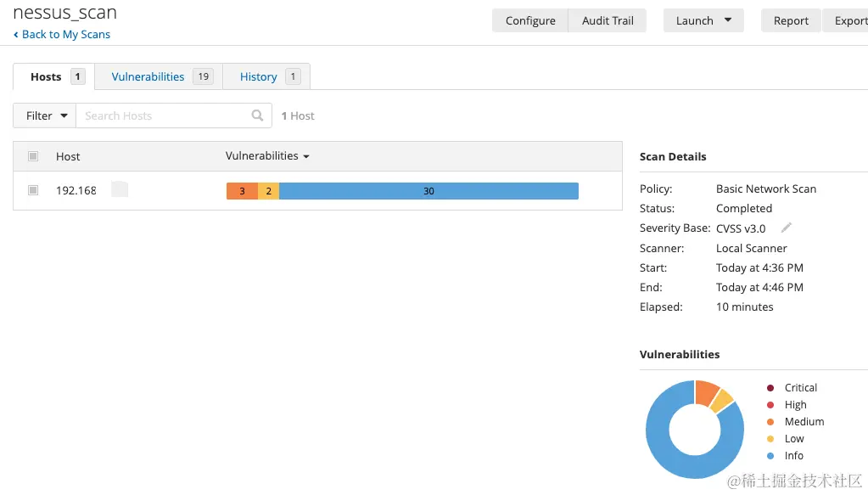Switch to the Hosts tab
868x495 pixels.
[53, 76]
